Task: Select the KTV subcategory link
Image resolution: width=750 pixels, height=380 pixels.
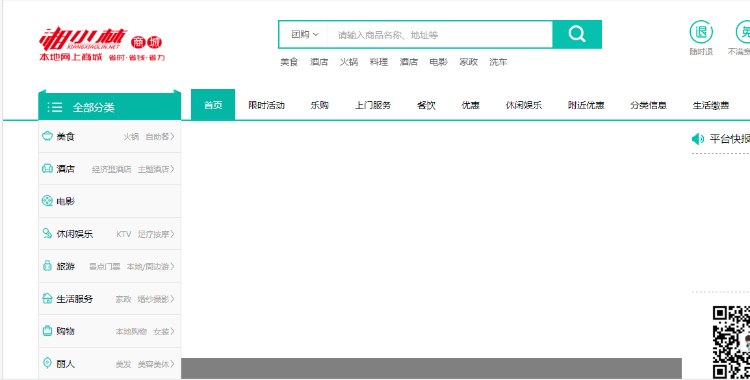Action: (123, 235)
